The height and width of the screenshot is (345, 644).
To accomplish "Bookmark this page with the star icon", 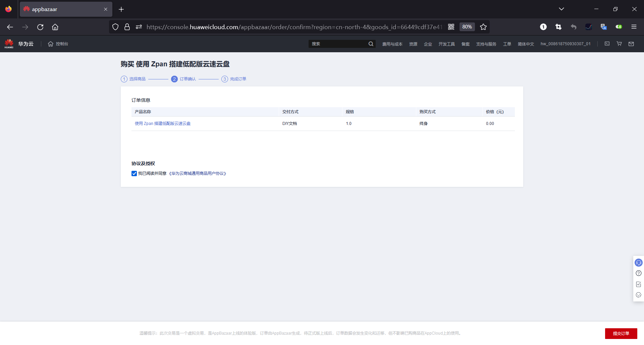I will point(483,27).
